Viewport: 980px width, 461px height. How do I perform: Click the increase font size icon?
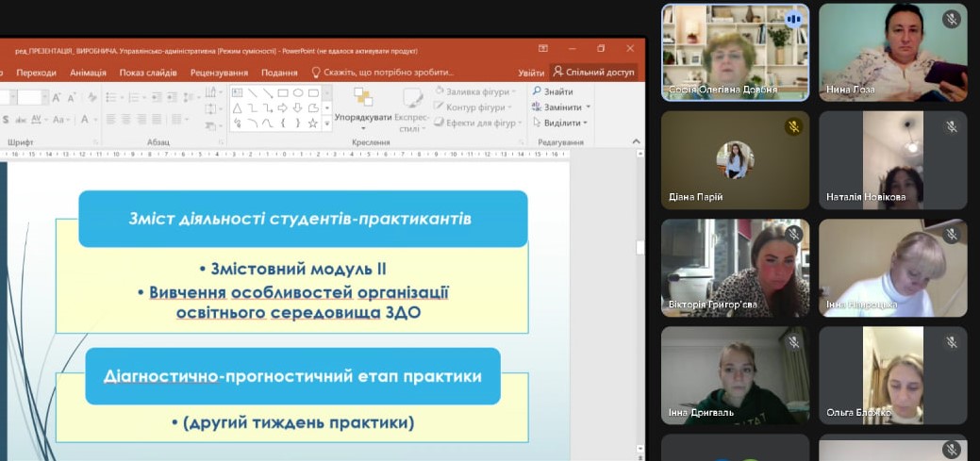pos(57,97)
